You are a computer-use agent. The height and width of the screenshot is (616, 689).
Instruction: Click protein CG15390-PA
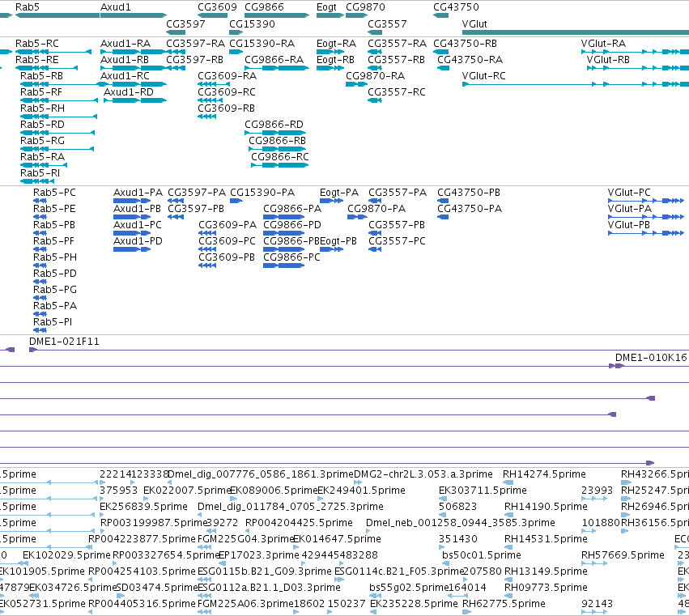(x=236, y=201)
